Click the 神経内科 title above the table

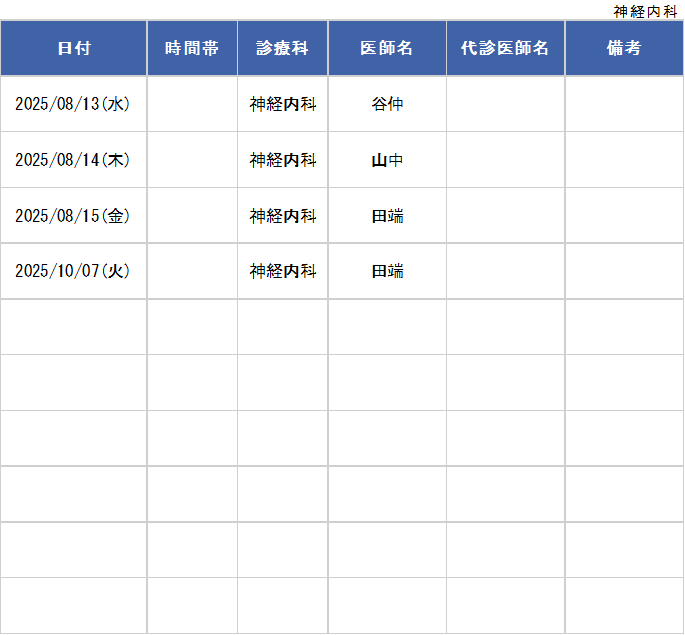coord(645,11)
